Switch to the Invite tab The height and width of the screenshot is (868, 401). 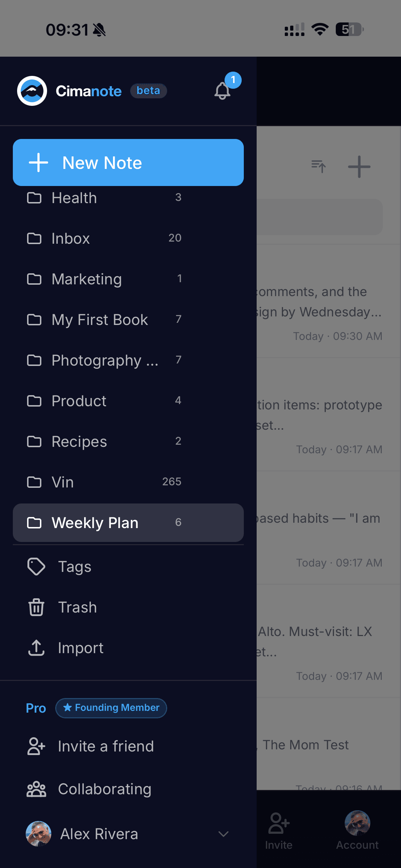point(279,830)
